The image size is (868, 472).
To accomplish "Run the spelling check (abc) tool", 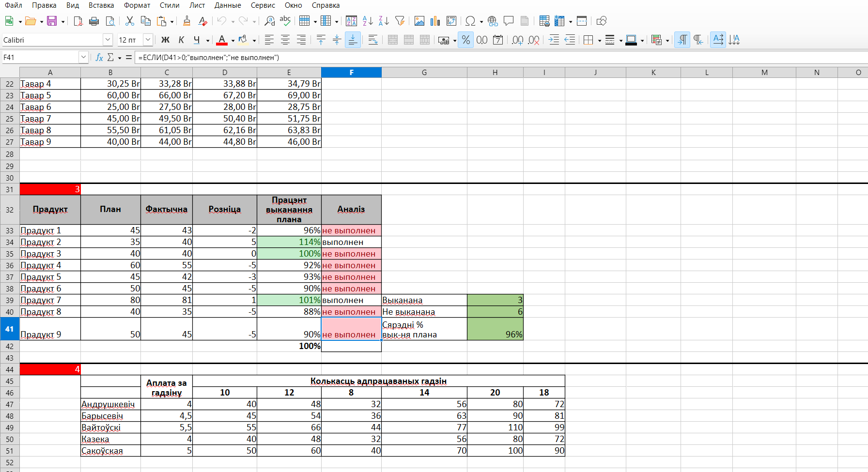I will tap(285, 21).
